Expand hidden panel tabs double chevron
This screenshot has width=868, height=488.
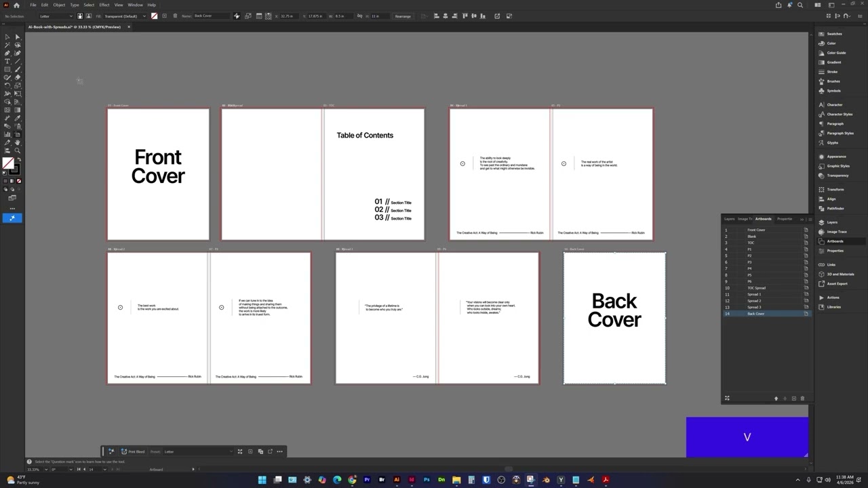click(802, 219)
